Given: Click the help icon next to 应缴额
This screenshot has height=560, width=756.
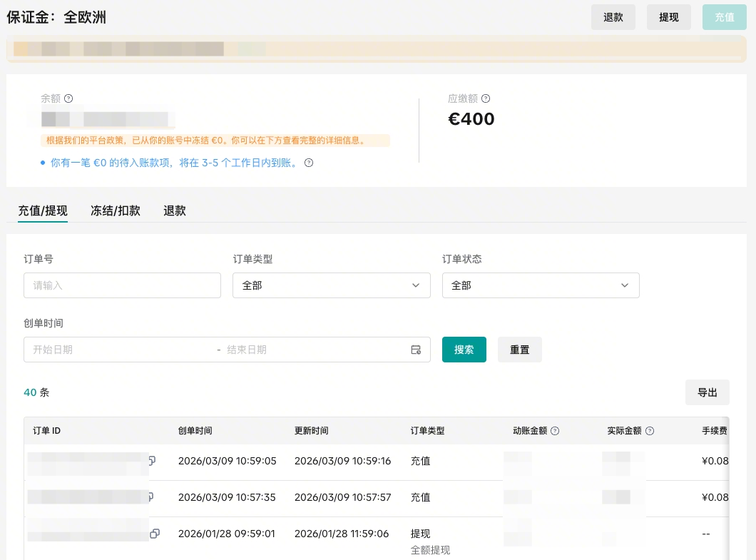Looking at the screenshot, I should [486, 99].
